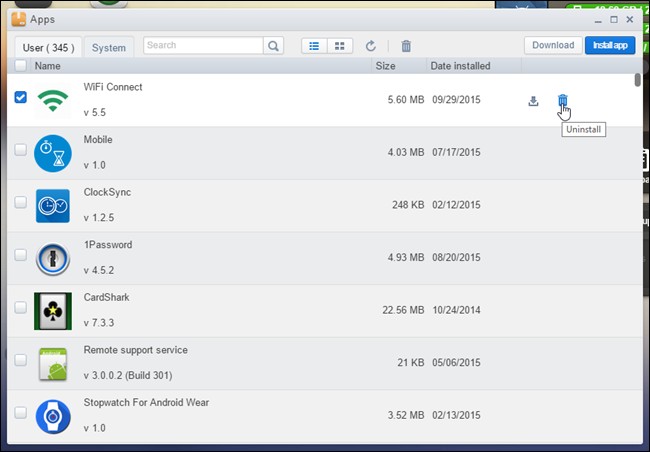This screenshot has width=650, height=452.
Task: Maximize the Apps window
Action: click(x=614, y=19)
